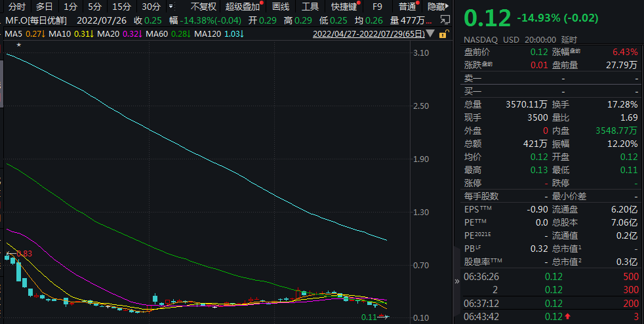Click the star marker atop the chart
644x324 pixels.
19,45
